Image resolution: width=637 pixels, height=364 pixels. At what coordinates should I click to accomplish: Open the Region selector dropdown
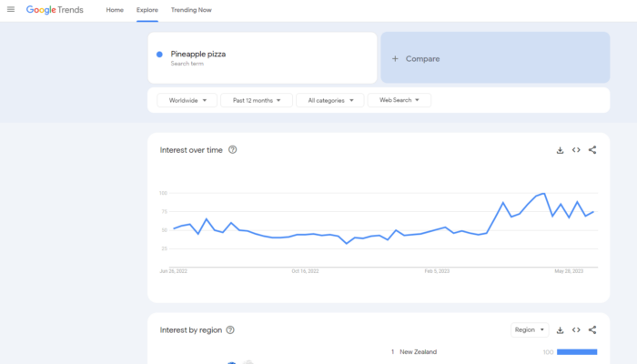[530, 329]
